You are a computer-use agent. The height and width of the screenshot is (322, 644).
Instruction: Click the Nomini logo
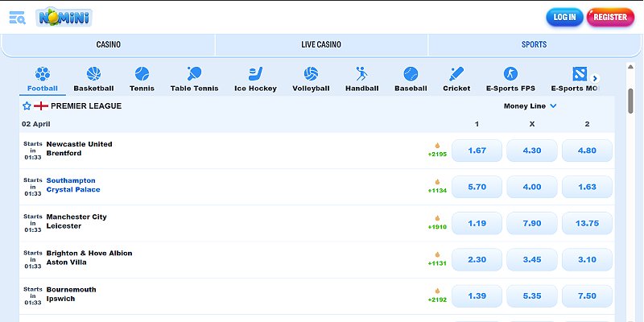[64, 17]
